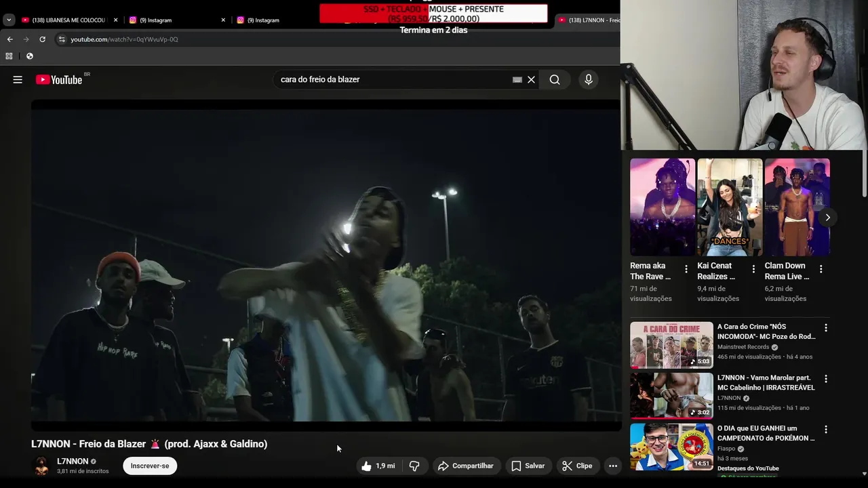Open the virtual keyboard icon in the search box
The width and height of the screenshot is (868, 488).
pyautogui.click(x=517, y=79)
